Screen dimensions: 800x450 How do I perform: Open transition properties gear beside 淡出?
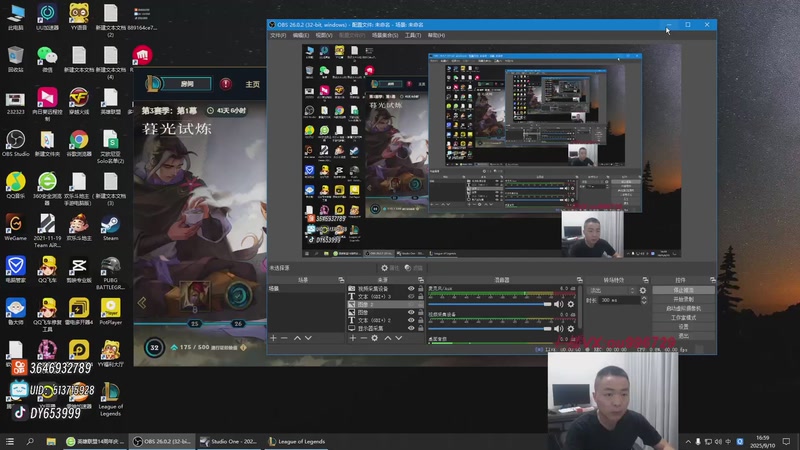pos(643,290)
